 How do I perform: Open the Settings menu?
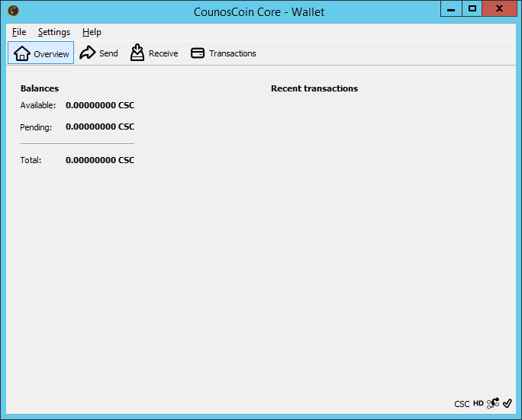click(54, 32)
